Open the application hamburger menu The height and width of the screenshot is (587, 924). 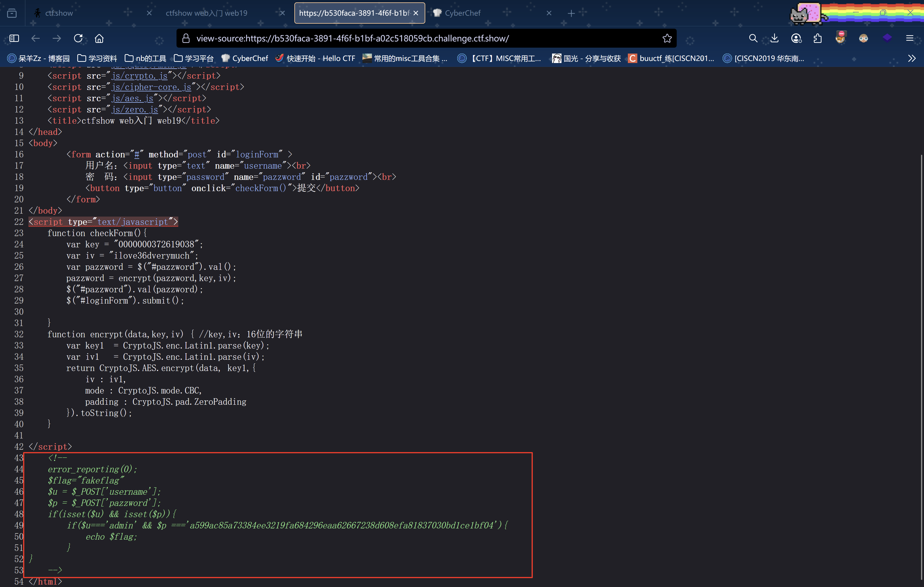coord(909,38)
